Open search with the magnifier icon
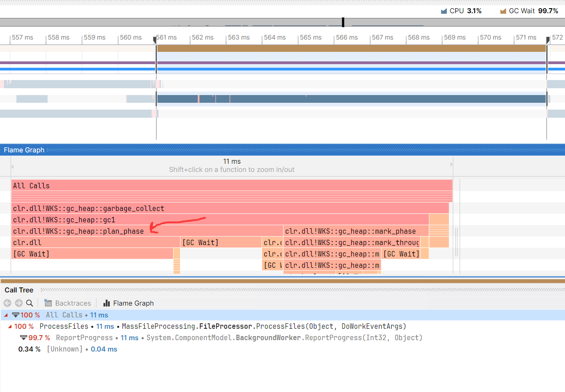Screen dimensions: 565x392 tap(30, 303)
